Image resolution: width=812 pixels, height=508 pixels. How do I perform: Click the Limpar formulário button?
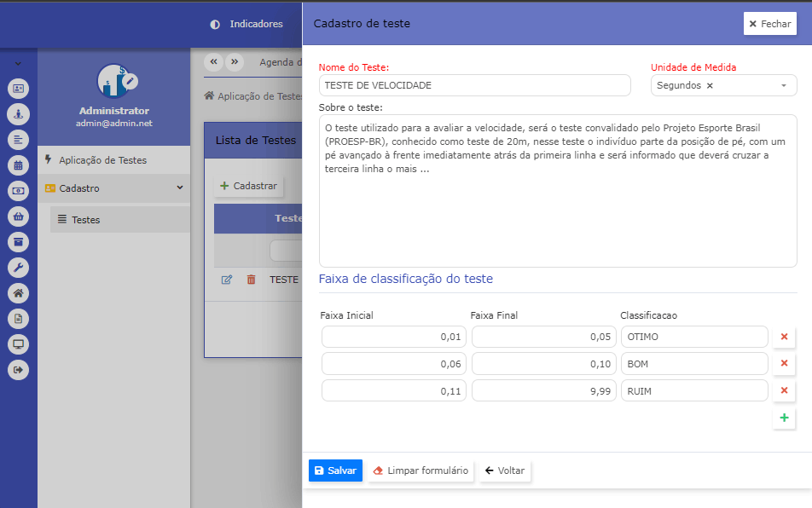[x=420, y=470]
